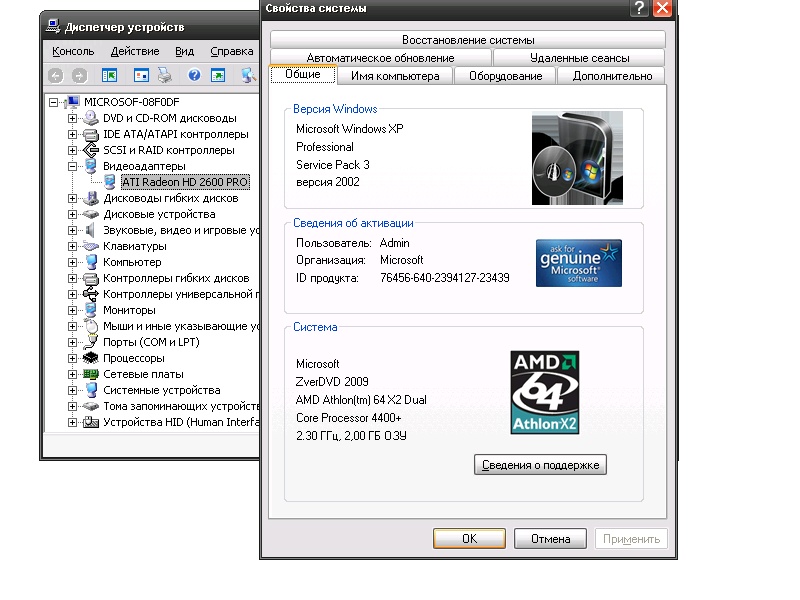
Task: Click the mouse icon for Мыши и иные указывающие
Action: [x=91, y=326]
